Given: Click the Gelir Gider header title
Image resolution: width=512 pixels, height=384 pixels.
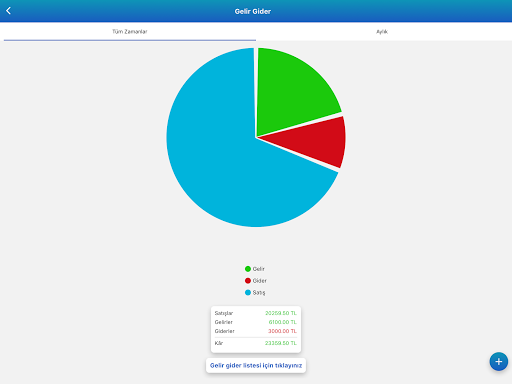Looking at the screenshot, I should [x=253, y=11].
